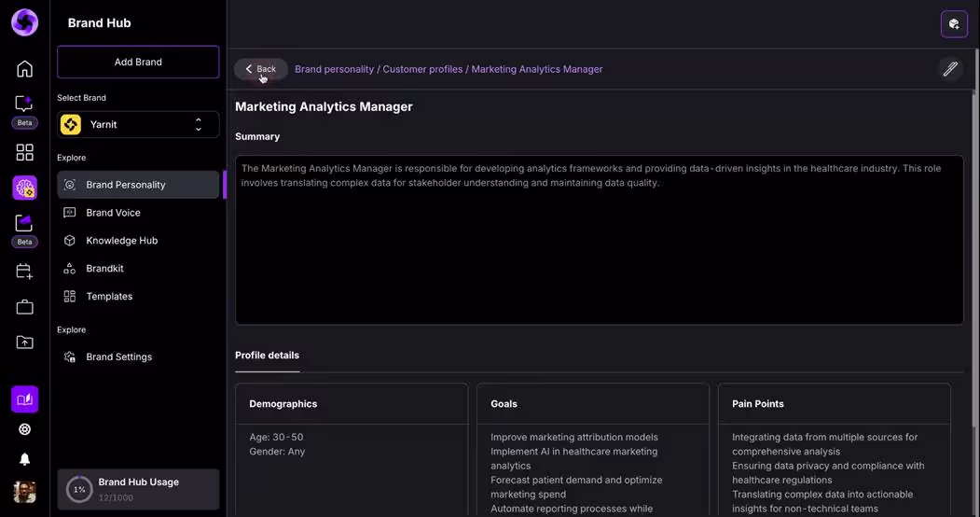Screen dimensions: 980x517
Task: Click the Brand Personality icon
Action: click(x=69, y=185)
